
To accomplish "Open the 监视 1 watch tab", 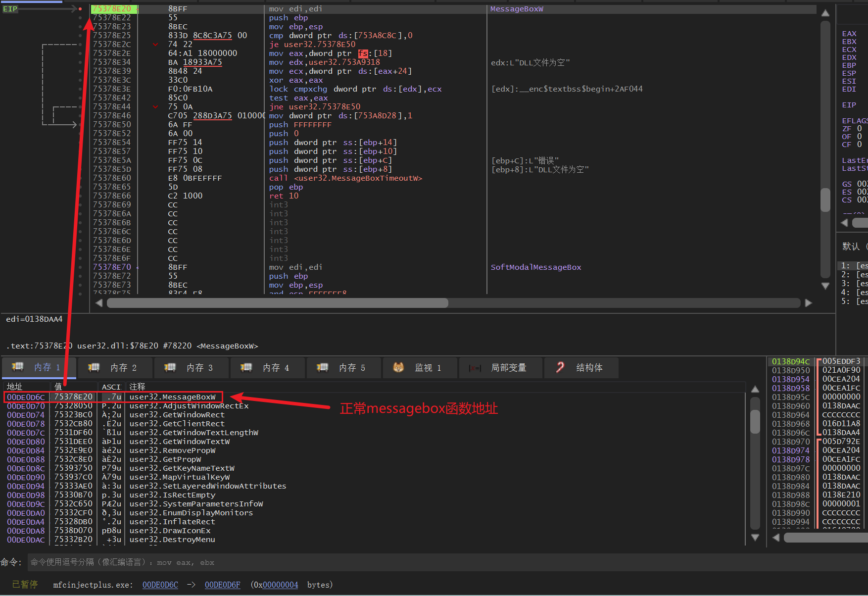I will pyautogui.click(x=420, y=368).
